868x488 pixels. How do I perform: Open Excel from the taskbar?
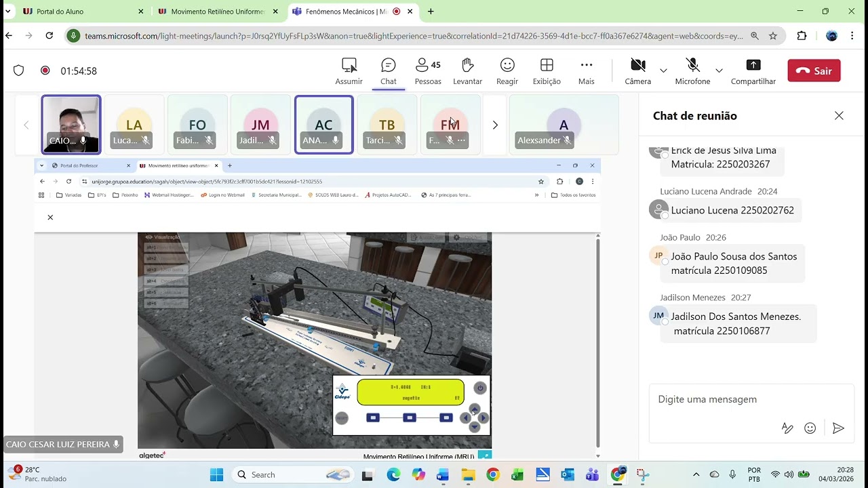pos(517,474)
